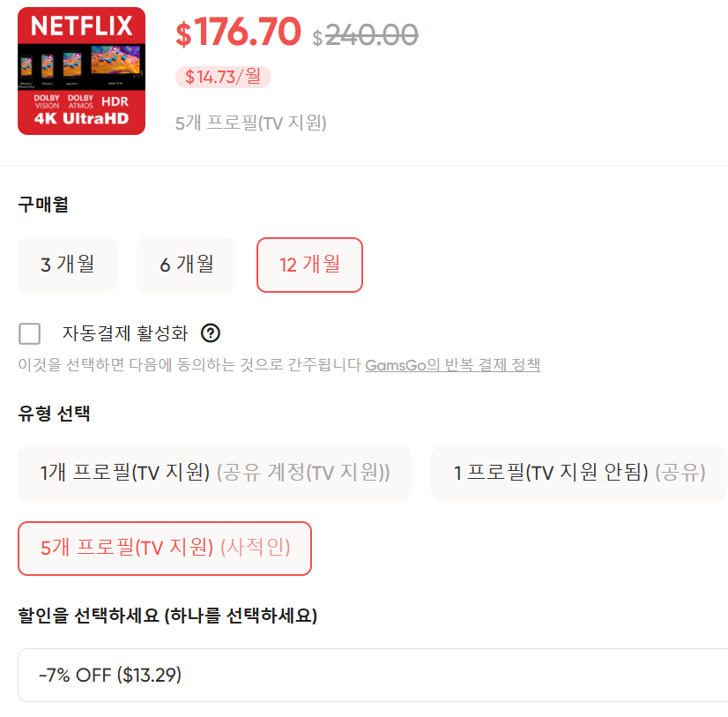Click the discounted price $176.70
Image resolution: width=728 pixels, height=717 pixels.
(234, 34)
